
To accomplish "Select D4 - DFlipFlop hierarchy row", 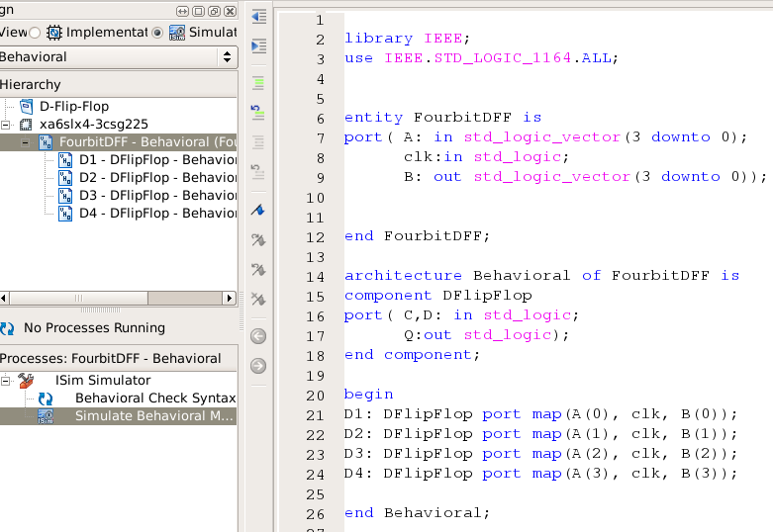I will tap(157, 214).
